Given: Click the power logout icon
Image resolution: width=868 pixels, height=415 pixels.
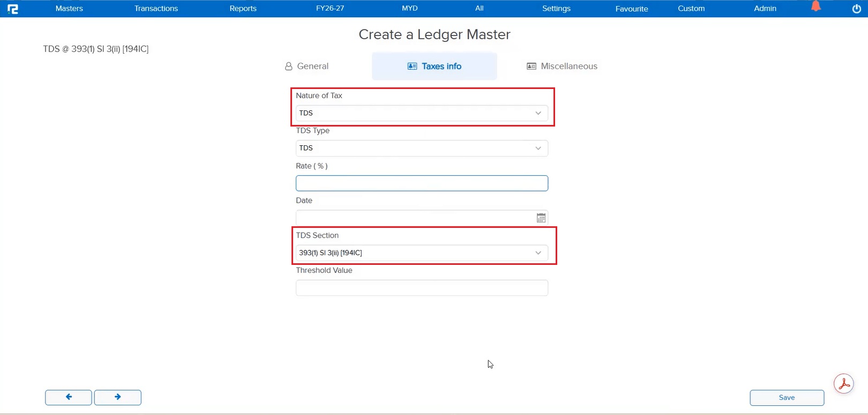Looking at the screenshot, I should click(x=856, y=9).
